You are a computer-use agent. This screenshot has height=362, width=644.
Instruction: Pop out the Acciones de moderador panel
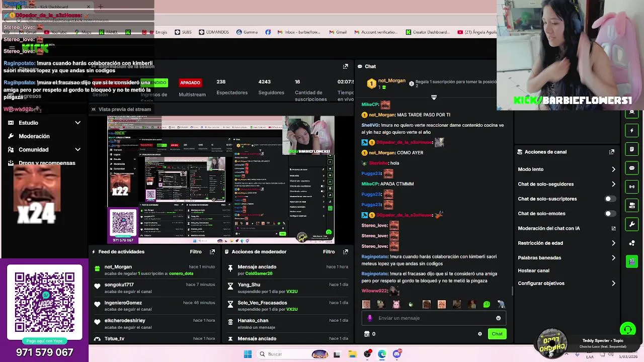345,252
